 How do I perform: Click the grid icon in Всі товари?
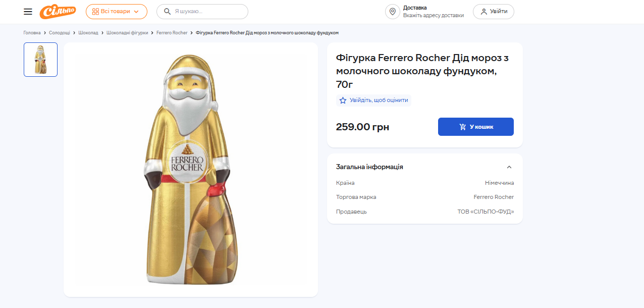[95, 12]
